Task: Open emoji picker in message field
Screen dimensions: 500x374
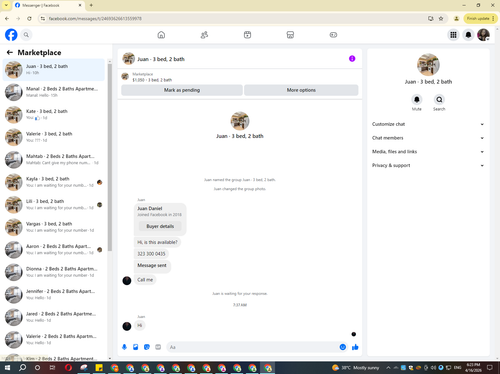Action: click(343, 347)
